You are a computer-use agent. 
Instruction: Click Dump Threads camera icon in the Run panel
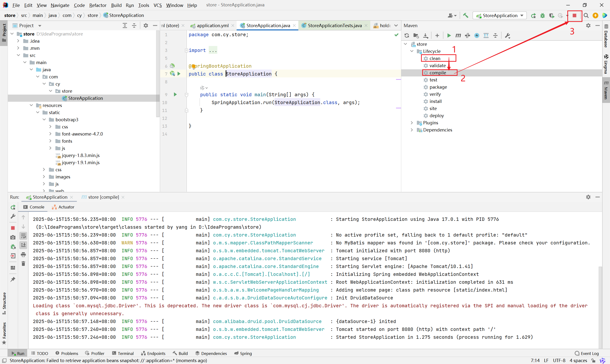point(13,237)
